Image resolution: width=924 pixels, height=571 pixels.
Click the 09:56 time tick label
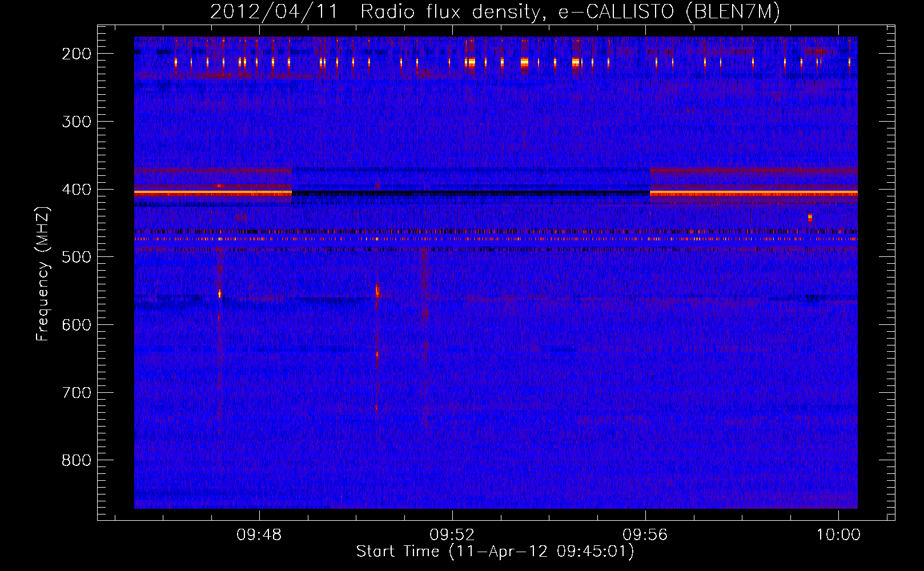tap(645, 535)
